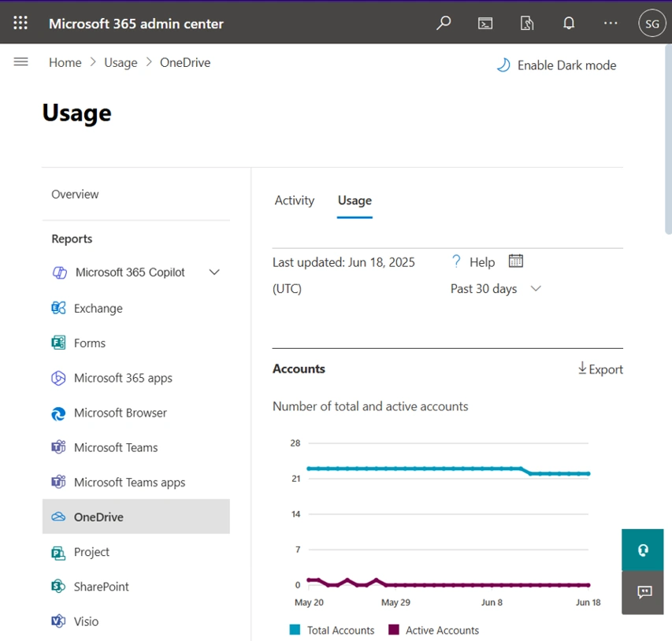This screenshot has height=641, width=672.
Task: Click the Microsoft Browser Edge icon
Action: [x=58, y=413]
